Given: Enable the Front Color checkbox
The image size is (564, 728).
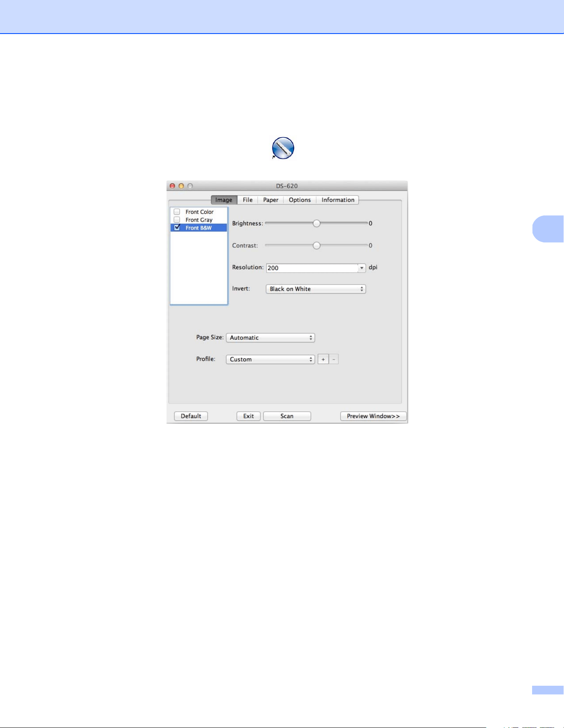Looking at the screenshot, I should (x=177, y=212).
